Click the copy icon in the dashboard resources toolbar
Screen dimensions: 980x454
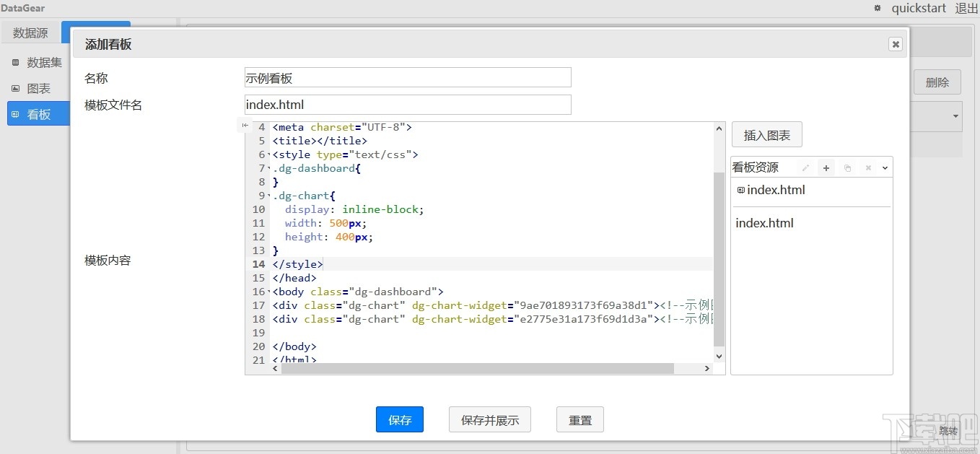pyautogui.click(x=847, y=167)
